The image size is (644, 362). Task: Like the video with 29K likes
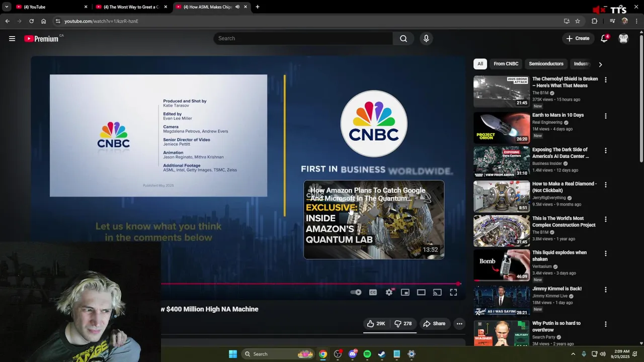point(376,324)
